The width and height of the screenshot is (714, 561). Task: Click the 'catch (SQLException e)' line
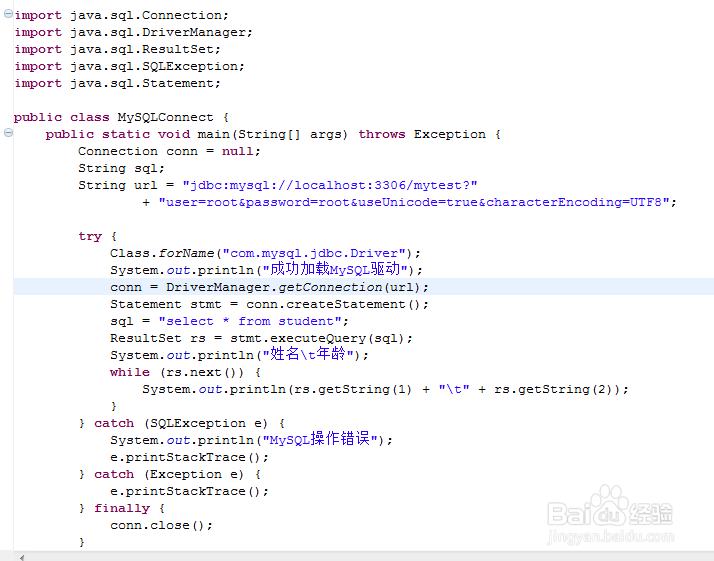coord(182,423)
